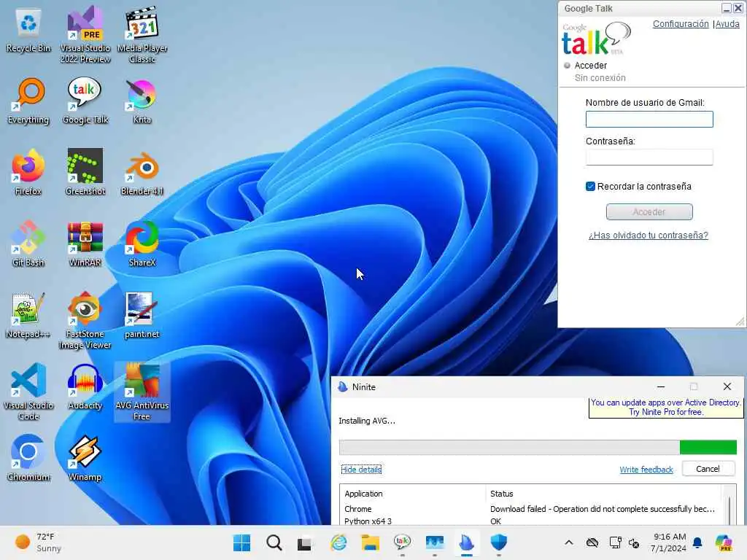Viewport: 747px width, 560px height.
Task: Click the Application column header
Action: click(413, 494)
